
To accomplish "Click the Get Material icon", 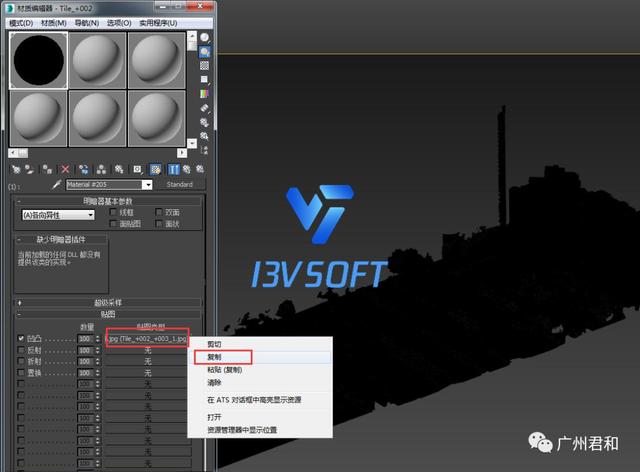I will (x=16, y=169).
